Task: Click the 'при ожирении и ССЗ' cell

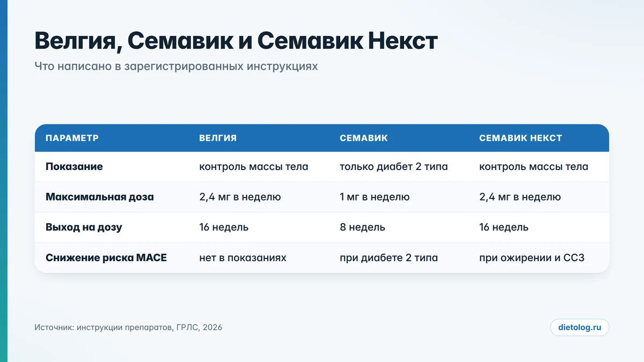Action: (532, 258)
